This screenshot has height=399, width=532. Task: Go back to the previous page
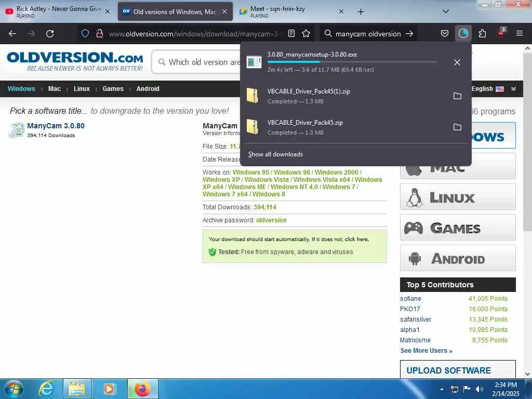pyautogui.click(x=12, y=34)
